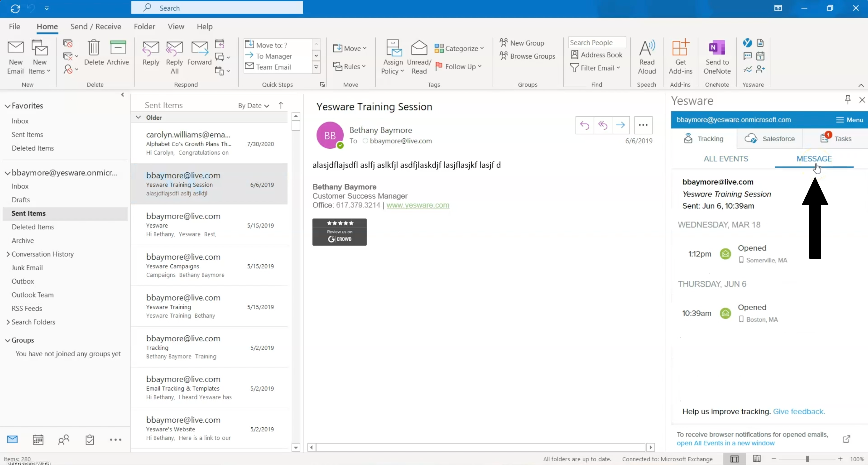The height and width of the screenshot is (465, 868).
Task: Pin the Yesware pane
Action: (x=848, y=100)
